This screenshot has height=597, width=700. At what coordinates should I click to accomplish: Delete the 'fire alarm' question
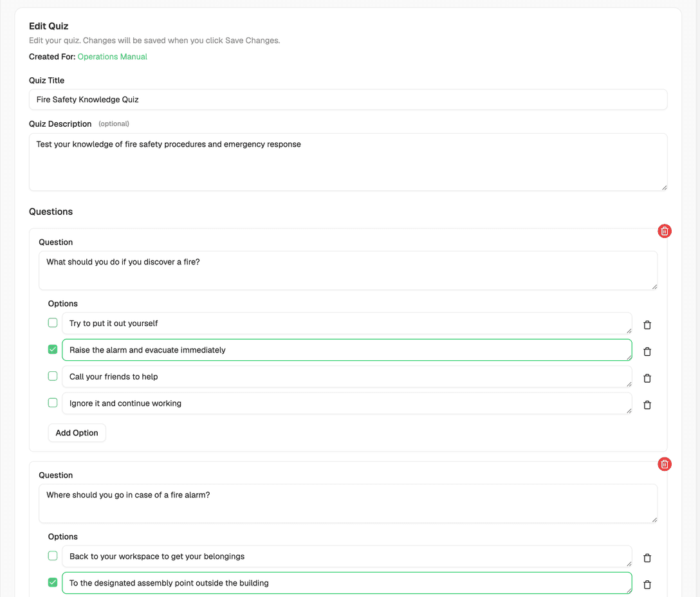(664, 464)
